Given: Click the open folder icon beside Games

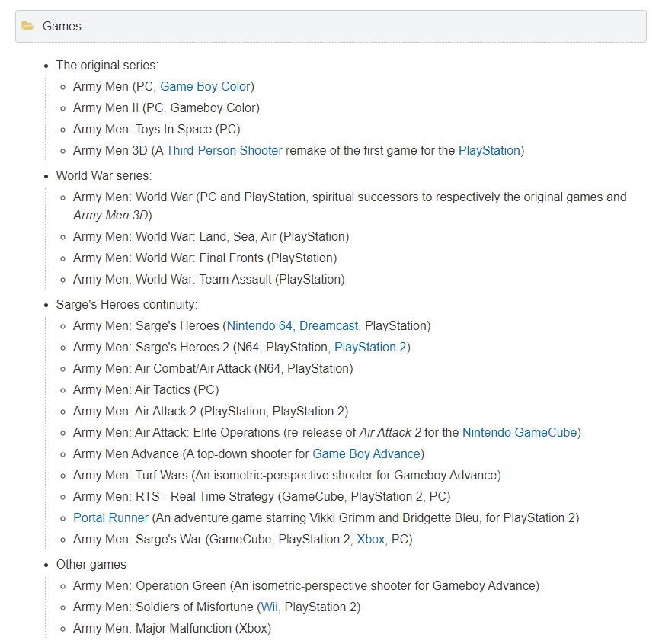Looking at the screenshot, I should (x=28, y=26).
